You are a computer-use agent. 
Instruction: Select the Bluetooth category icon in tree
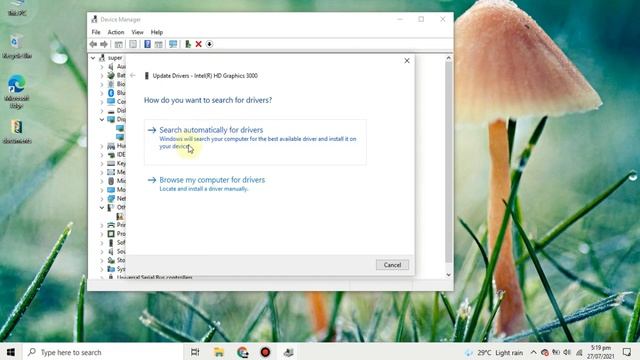pyautogui.click(x=111, y=93)
